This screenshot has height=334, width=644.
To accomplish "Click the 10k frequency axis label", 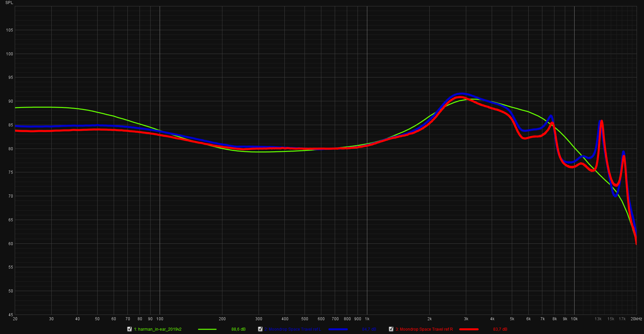I will [574, 319].
